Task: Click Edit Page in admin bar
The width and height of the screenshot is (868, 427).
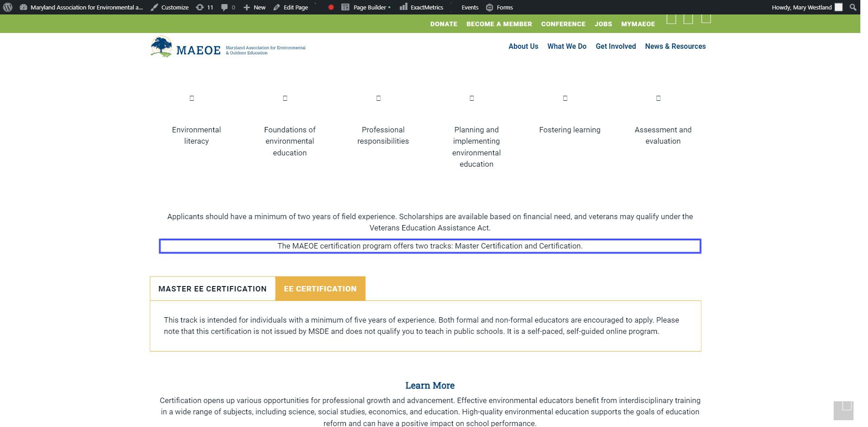Action: 291,7
